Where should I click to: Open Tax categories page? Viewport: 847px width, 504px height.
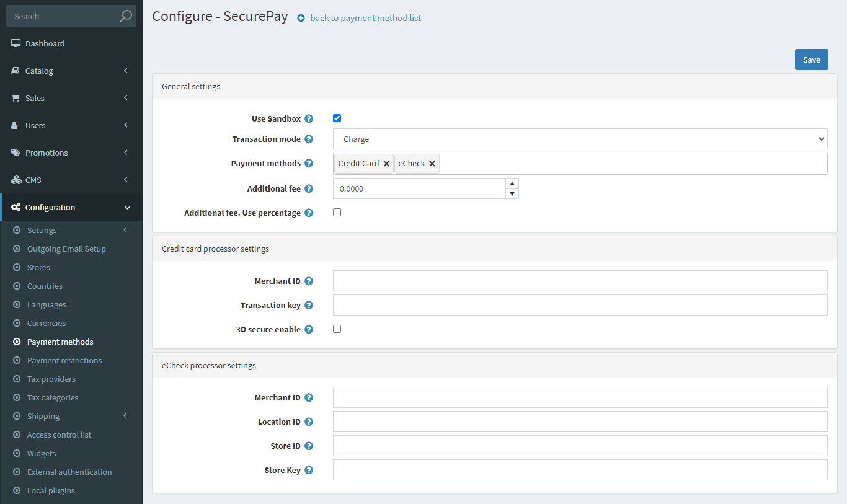[53, 397]
